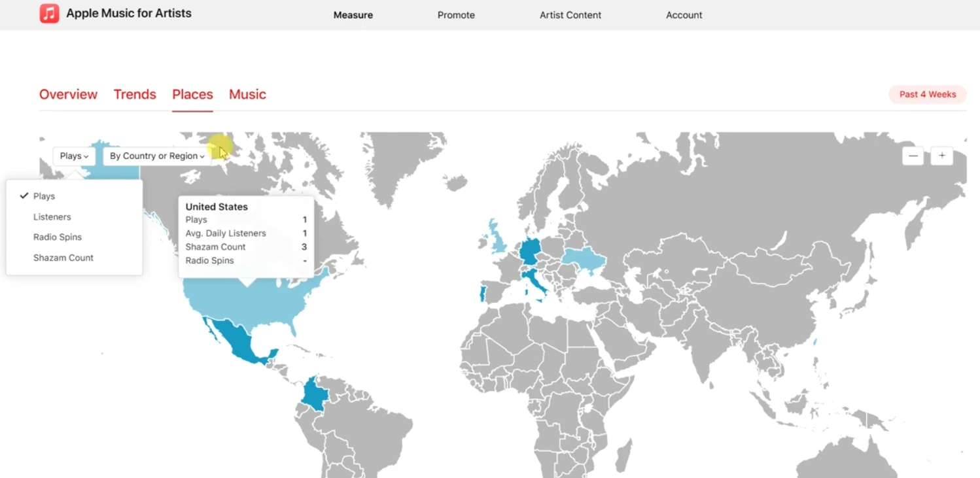The height and width of the screenshot is (478, 980).
Task: Click the Shazam Count row in tooltip
Action: (x=246, y=247)
